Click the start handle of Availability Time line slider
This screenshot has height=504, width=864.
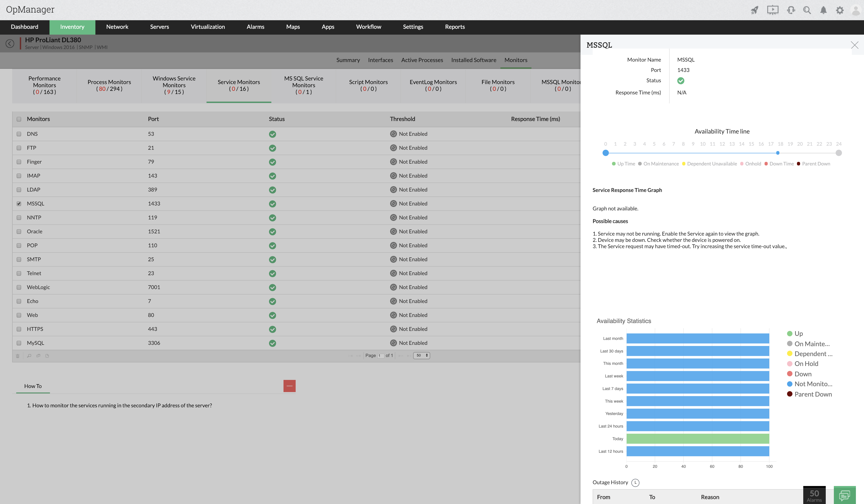click(x=605, y=153)
